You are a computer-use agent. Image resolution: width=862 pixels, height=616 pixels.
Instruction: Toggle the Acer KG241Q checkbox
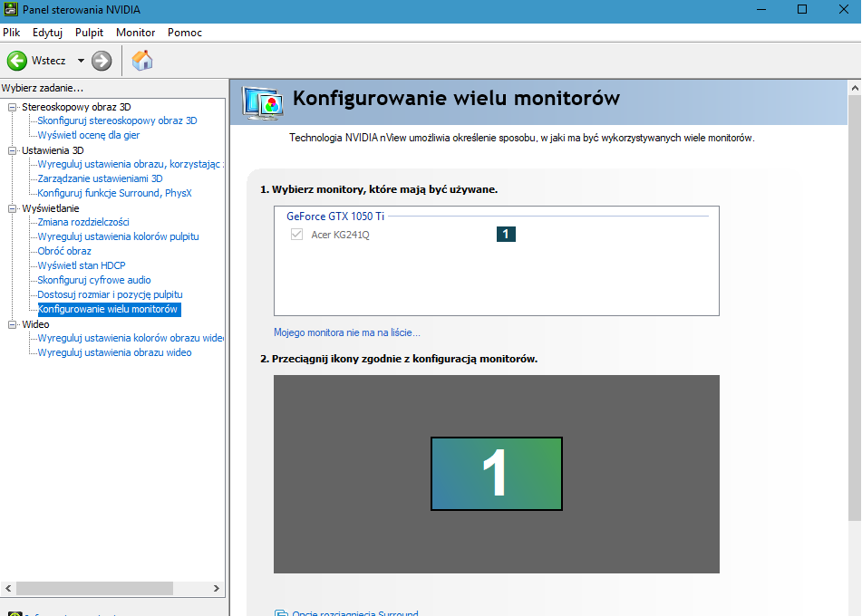(297, 235)
